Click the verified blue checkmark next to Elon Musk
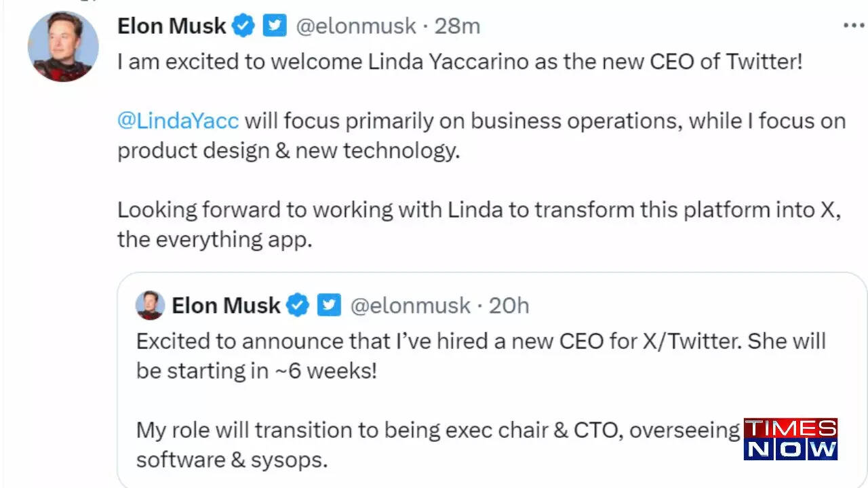 coord(243,26)
